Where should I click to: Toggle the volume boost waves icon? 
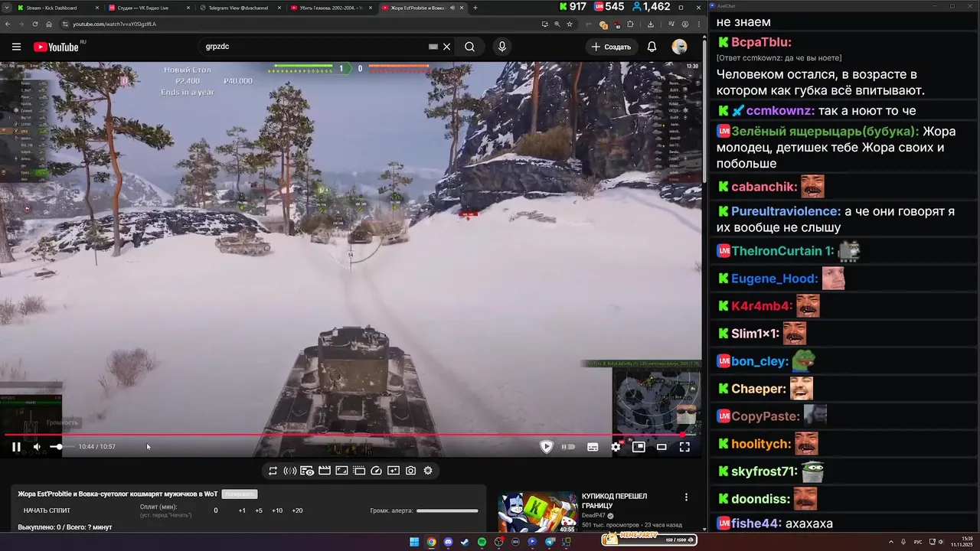point(289,471)
